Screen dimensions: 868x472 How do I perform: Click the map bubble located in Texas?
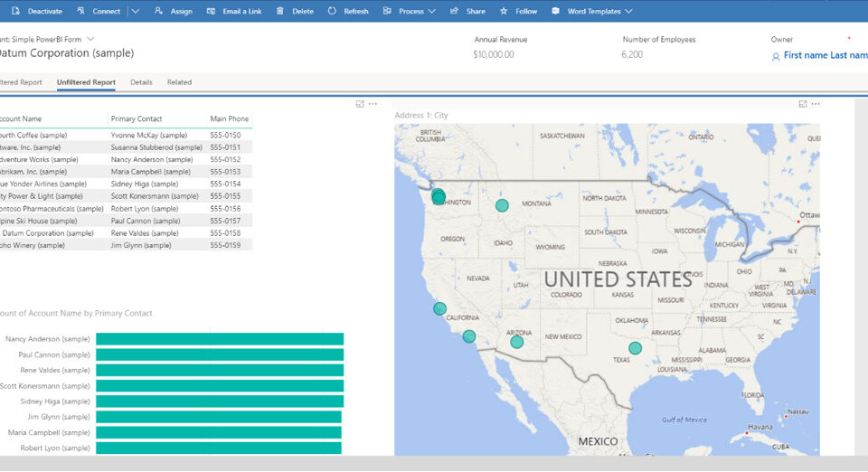pos(635,348)
